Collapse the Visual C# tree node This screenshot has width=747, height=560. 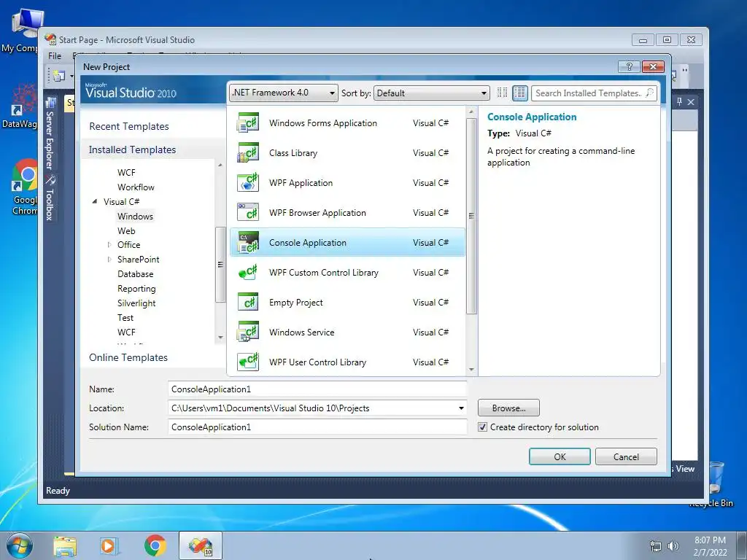click(x=94, y=201)
